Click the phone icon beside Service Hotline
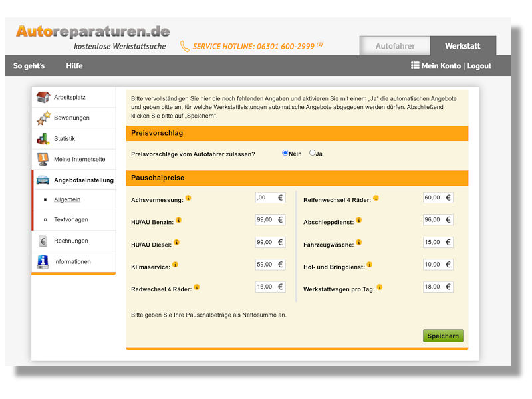 pos(185,46)
